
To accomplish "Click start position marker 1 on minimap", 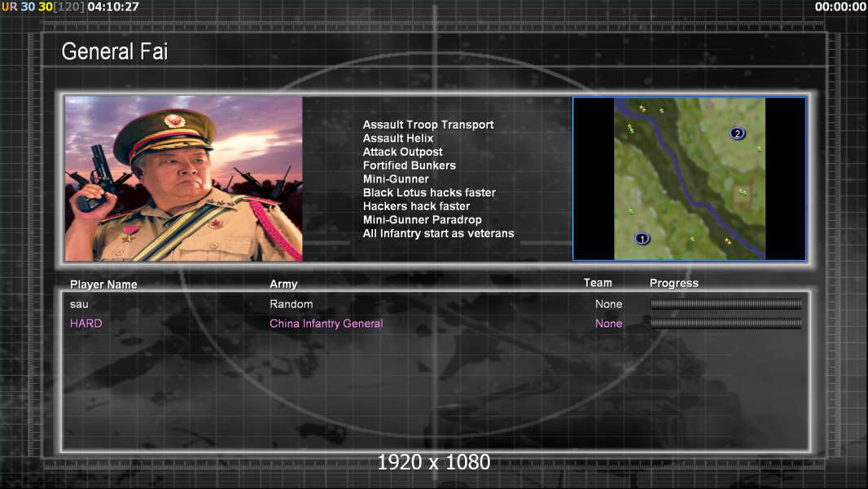I will (x=642, y=239).
